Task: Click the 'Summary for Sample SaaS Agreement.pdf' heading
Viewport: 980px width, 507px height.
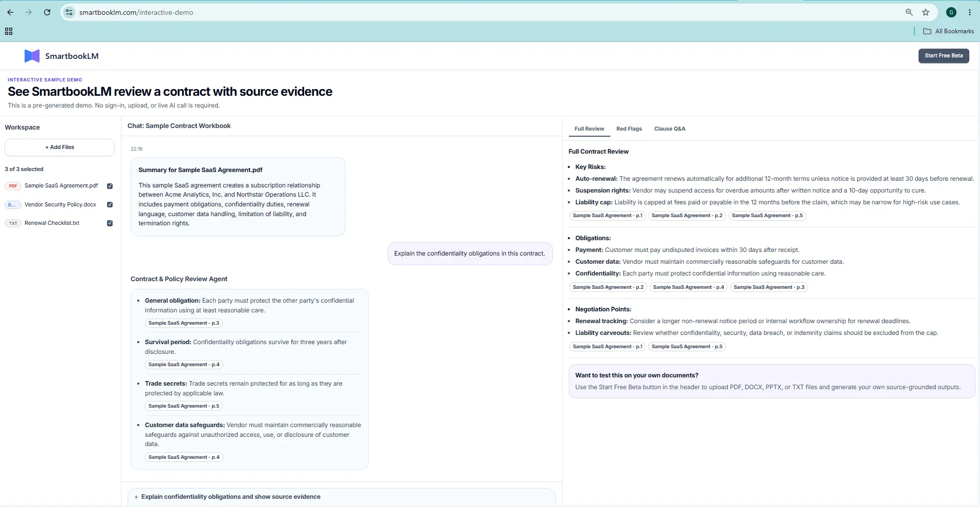Action: click(x=200, y=170)
